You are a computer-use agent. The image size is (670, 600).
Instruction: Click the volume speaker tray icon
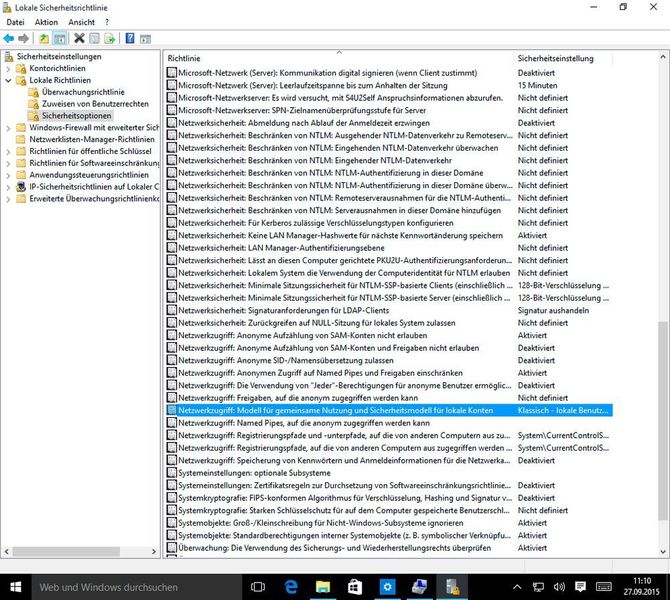coord(559,587)
